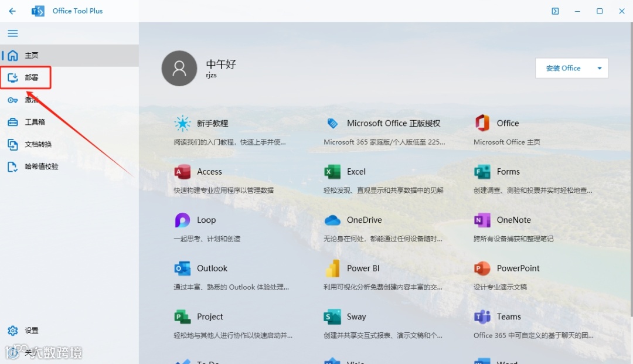This screenshot has width=633, height=364.
Task: Open the hamburger navigation menu
Action: (12, 33)
